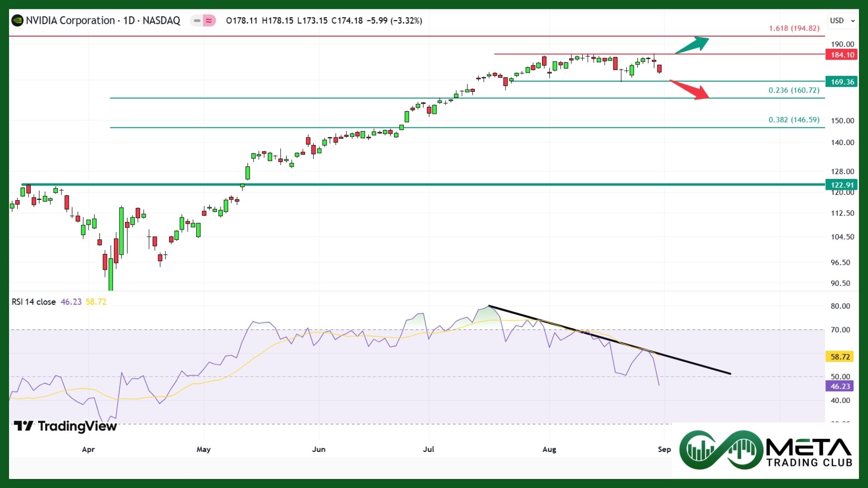868x488 pixels.
Task: Click the pink approximate-data indicator pill
Action: pos(209,20)
